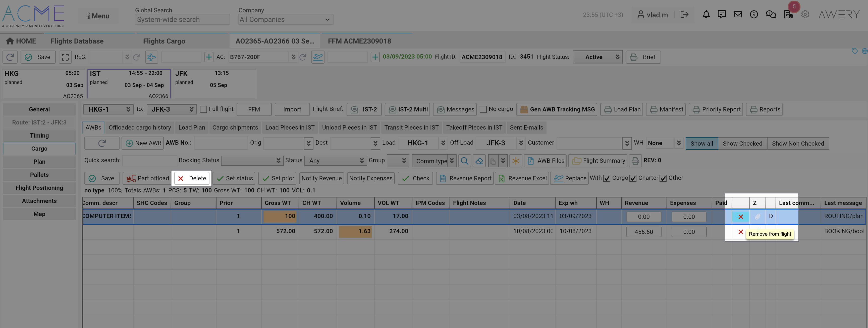Click the fullscreen expand icon near Save
This screenshot has width=868, height=328.
point(65,57)
